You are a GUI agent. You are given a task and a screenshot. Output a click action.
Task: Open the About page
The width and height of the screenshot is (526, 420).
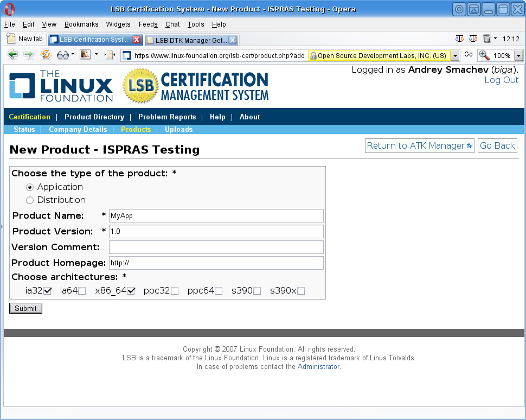(249, 117)
